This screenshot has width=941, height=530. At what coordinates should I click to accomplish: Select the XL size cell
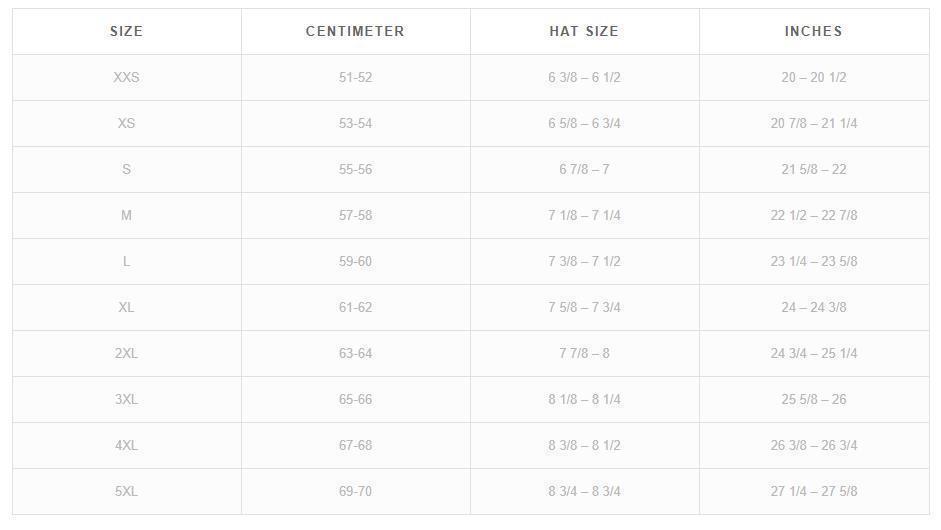126,307
